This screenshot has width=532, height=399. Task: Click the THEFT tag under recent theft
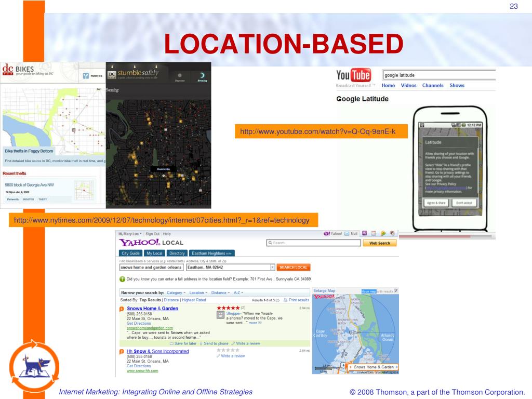pyautogui.click(x=43, y=199)
